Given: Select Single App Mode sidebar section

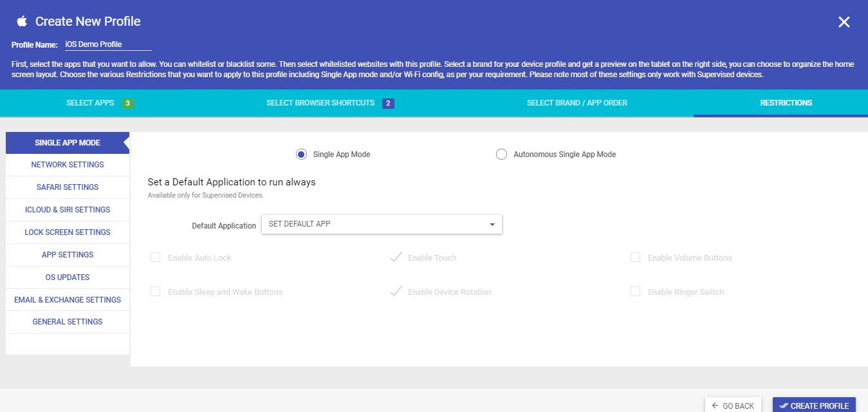Looking at the screenshot, I should (x=68, y=143).
